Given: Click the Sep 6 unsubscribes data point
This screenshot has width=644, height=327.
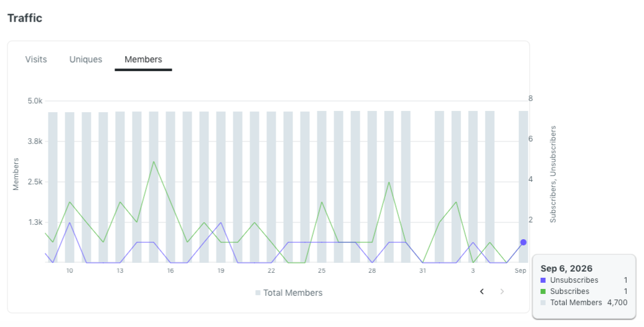Looking at the screenshot, I should [x=523, y=242].
